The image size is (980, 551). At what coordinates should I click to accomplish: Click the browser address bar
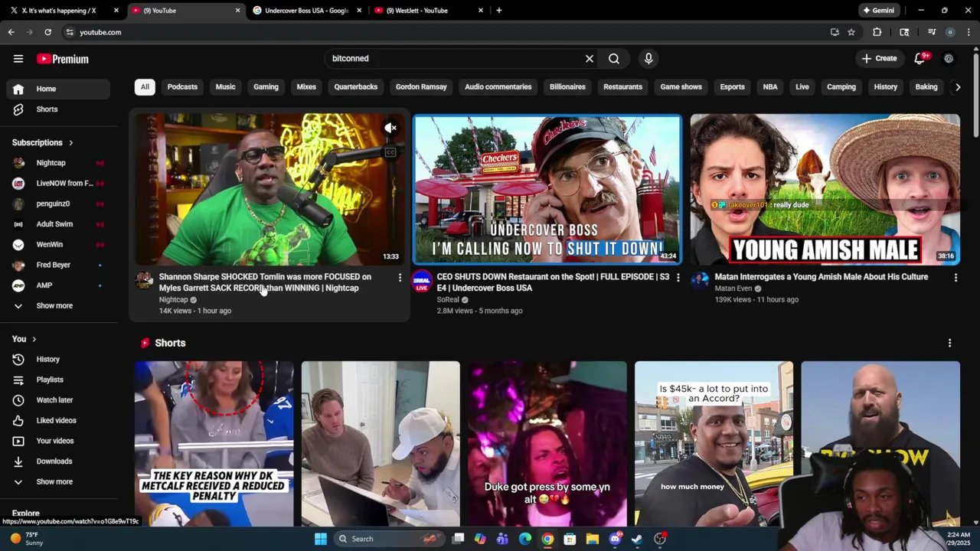(444, 32)
